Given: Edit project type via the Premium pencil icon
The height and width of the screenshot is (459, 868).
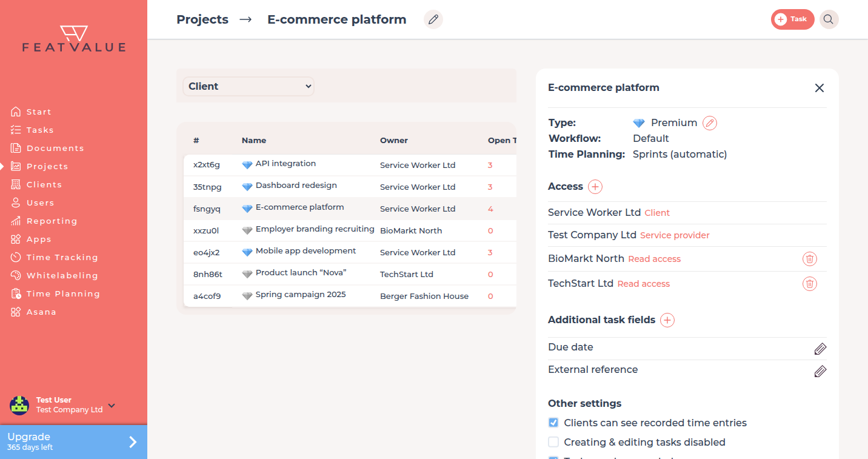Looking at the screenshot, I should tap(710, 123).
